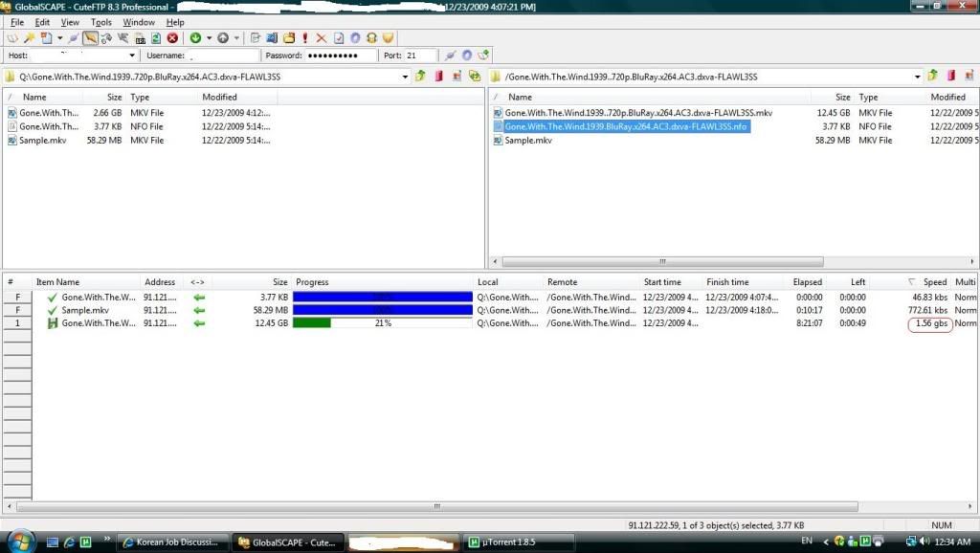Click the 21% progress bar in queue
Viewport: 980px width, 553px height.
point(382,323)
